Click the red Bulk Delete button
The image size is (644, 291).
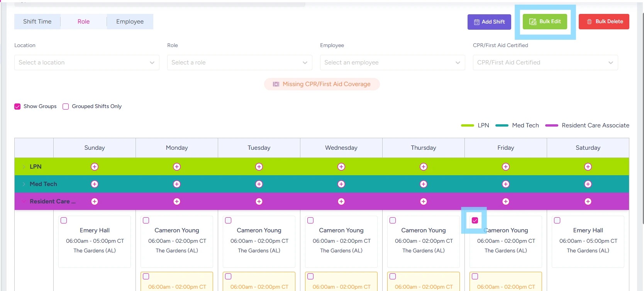pyautogui.click(x=604, y=22)
